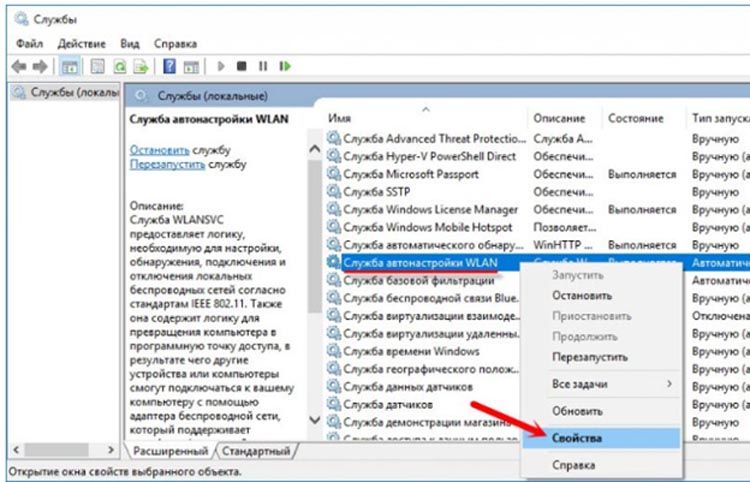750x482 pixels.
Task: Open the Действие menu
Action: point(81,44)
